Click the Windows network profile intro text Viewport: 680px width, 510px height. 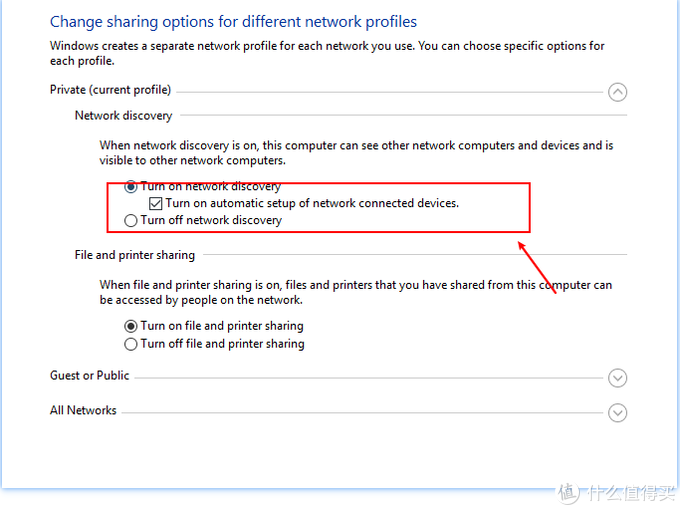pyautogui.click(x=327, y=53)
